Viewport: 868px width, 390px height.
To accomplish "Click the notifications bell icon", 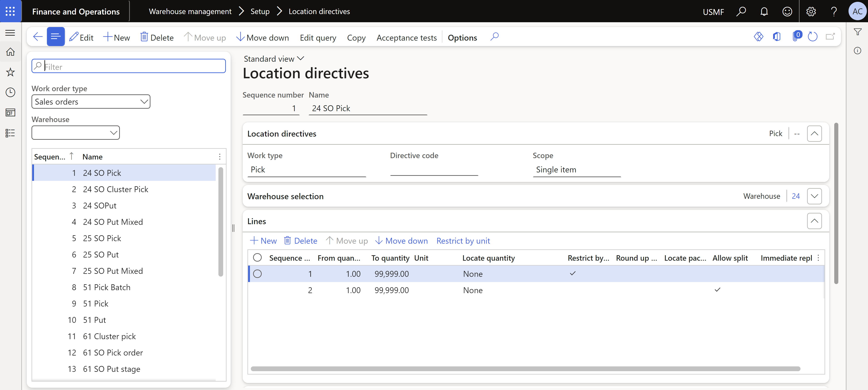I will [x=764, y=11].
